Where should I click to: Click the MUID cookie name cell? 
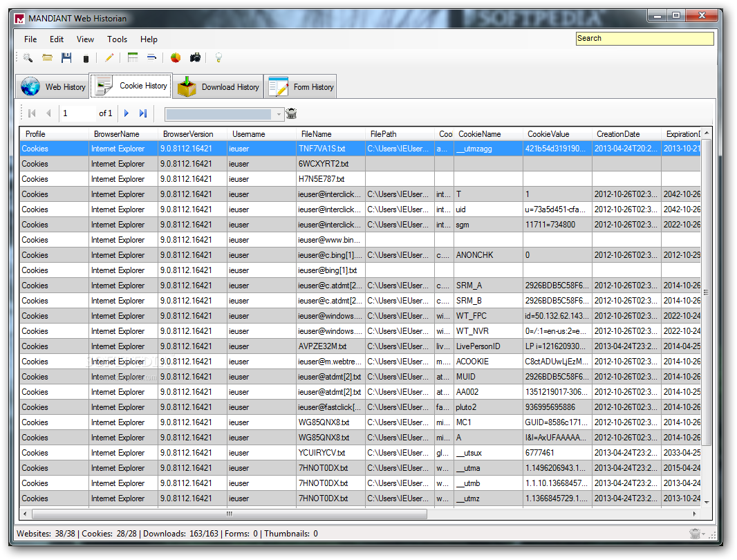point(488,377)
